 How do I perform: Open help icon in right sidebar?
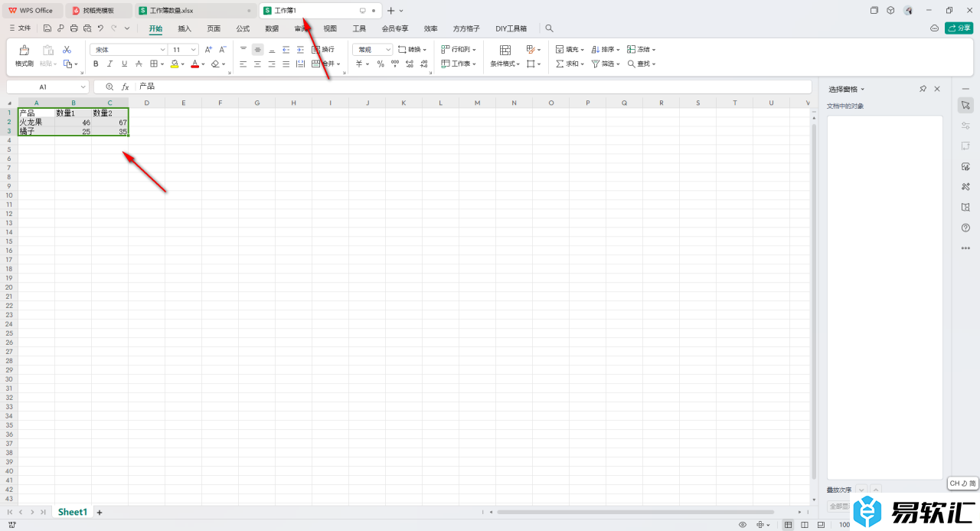click(965, 228)
